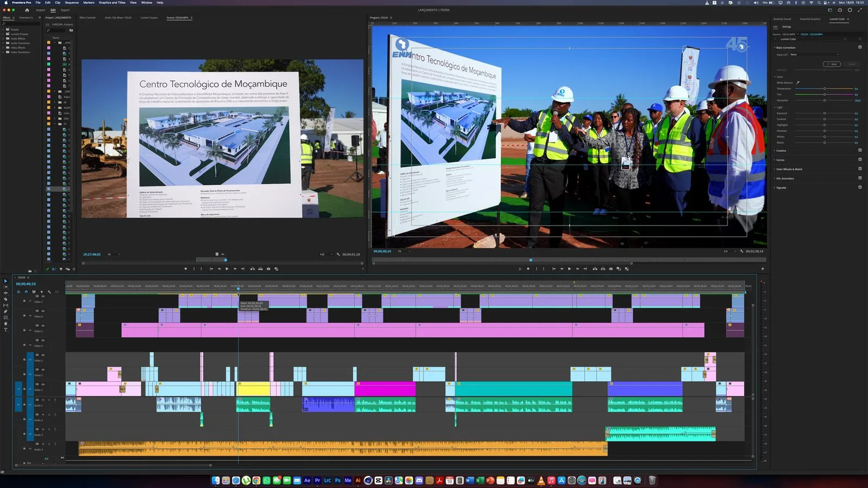Open the Export workspace link
The image size is (868, 488).
pos(65,10)
